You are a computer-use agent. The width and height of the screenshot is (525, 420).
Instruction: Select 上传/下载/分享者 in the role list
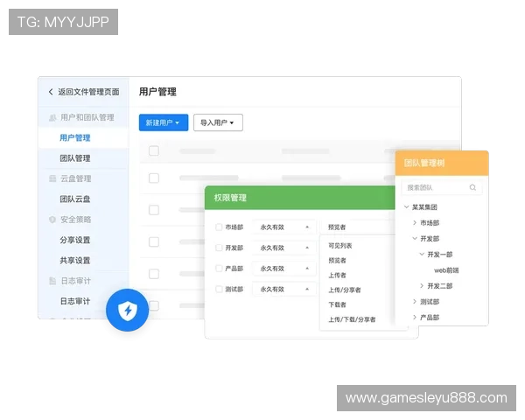[352, 319]
